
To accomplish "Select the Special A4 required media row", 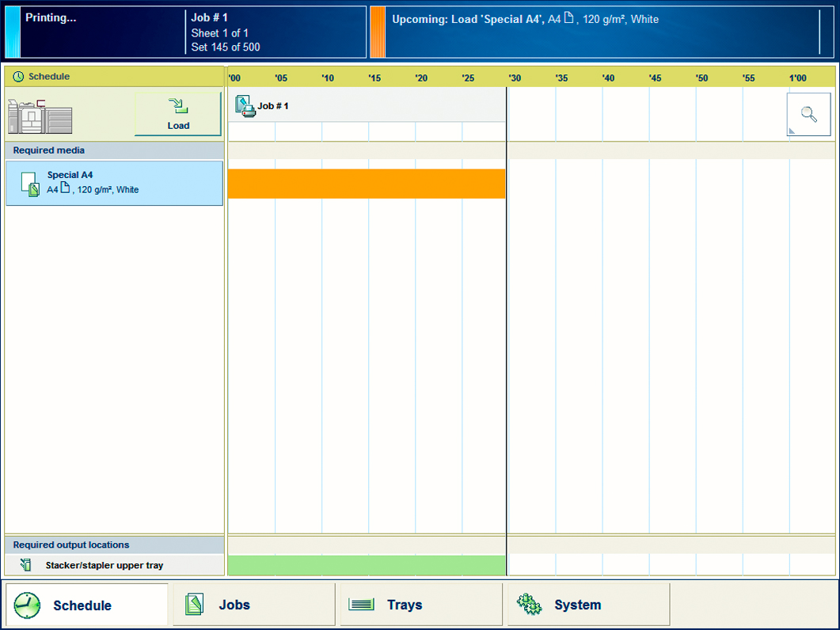I will pyautogui.click(x=114, y=184).
